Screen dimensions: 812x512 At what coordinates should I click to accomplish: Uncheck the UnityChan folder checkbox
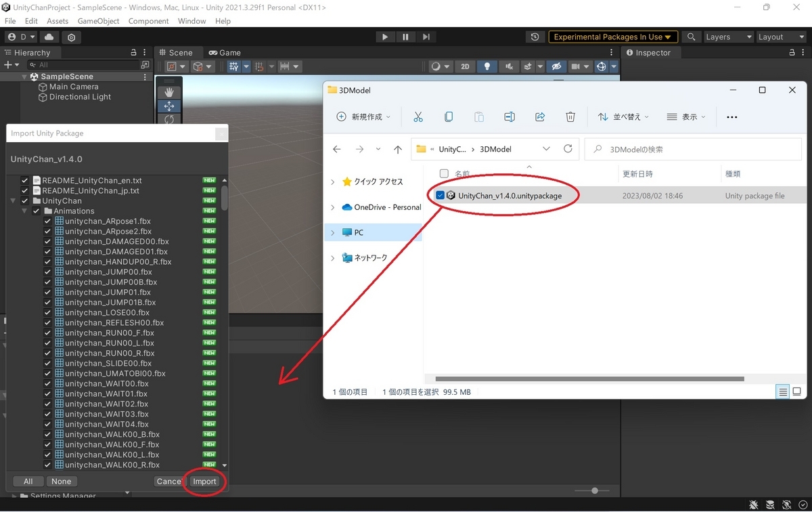[x=25, y=201]
